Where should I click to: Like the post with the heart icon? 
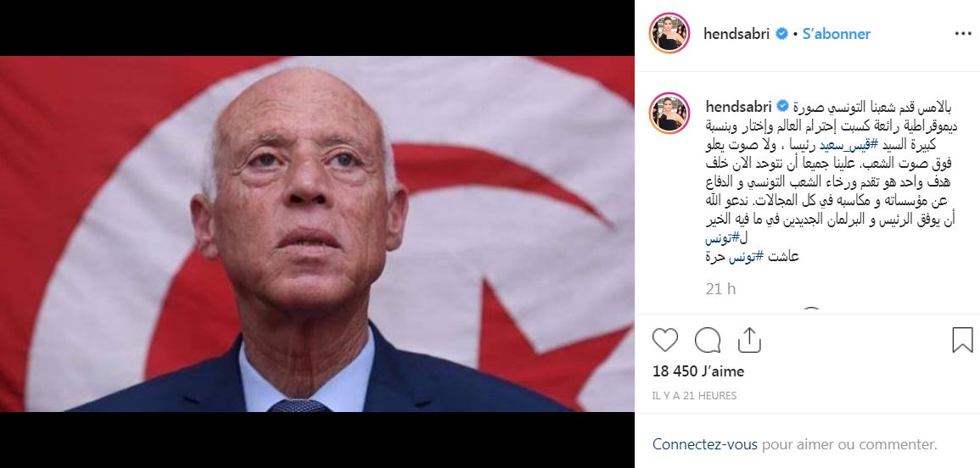(x=664, y=340)
